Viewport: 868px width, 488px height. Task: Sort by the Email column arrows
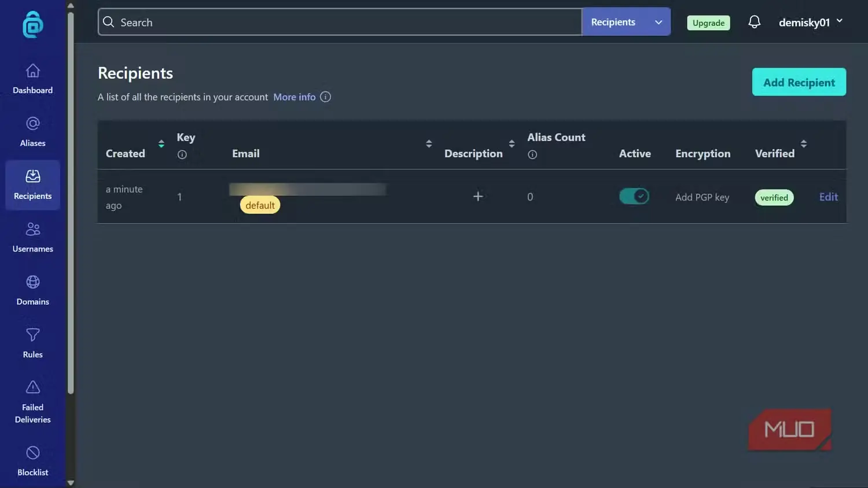tap(429, 143)
